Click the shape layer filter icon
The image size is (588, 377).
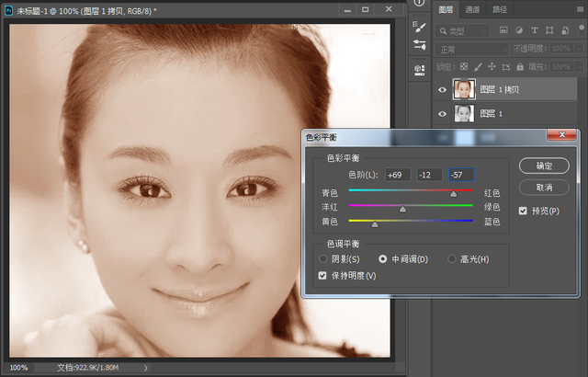click(549, 29)
